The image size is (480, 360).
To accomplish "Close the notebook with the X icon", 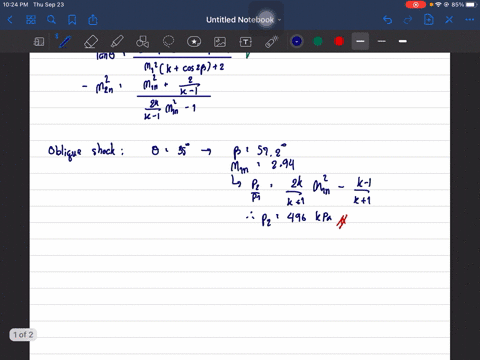I will [x=449, y=20].
